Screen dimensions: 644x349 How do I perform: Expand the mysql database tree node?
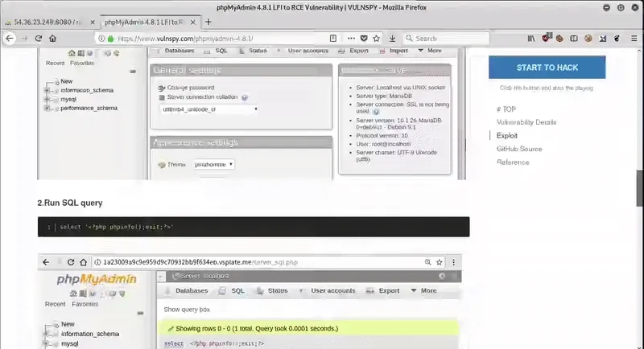[x=47, y=99]
